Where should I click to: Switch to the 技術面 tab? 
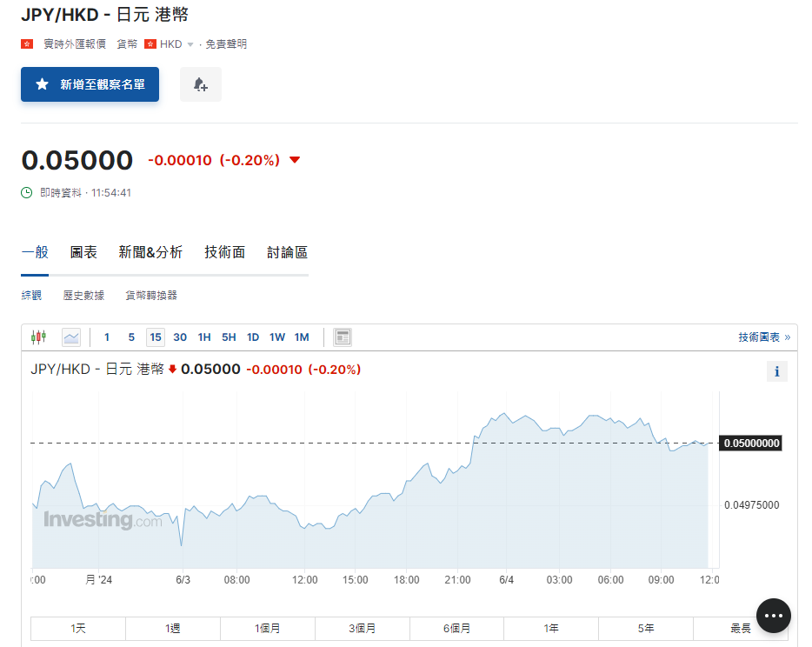coord(225,252)
